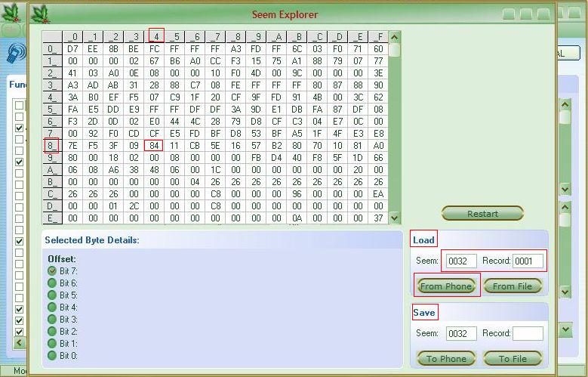Select column header _4 in hex table
This screenshot has width=588, height=377.
click(x=155, y=36)
